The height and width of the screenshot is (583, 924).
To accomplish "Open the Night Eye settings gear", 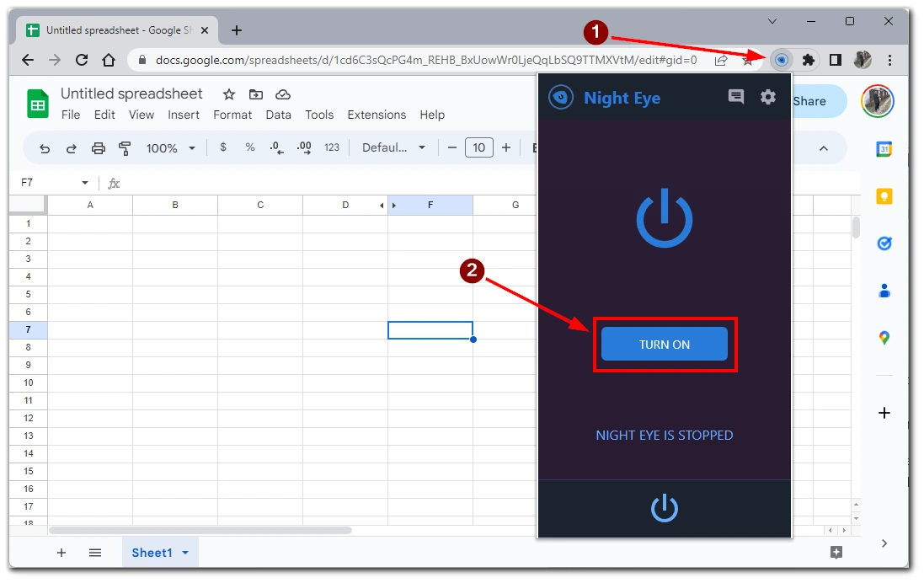I will 768,97.
